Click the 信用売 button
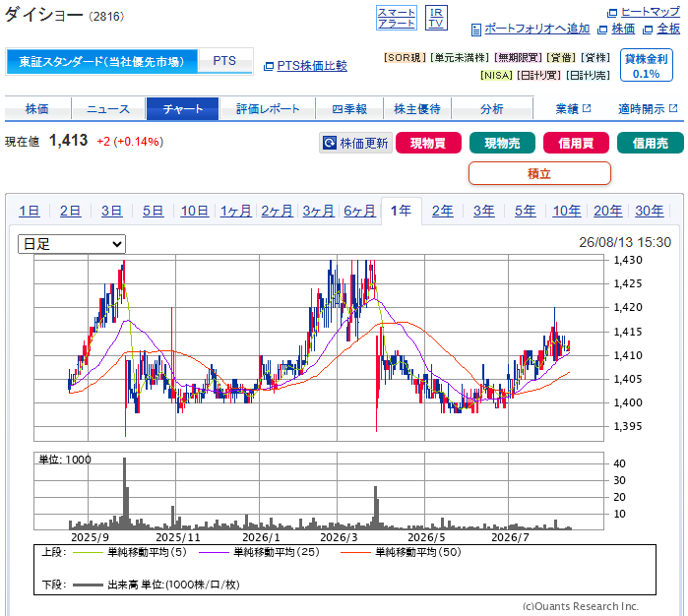 tap(651, 143)
